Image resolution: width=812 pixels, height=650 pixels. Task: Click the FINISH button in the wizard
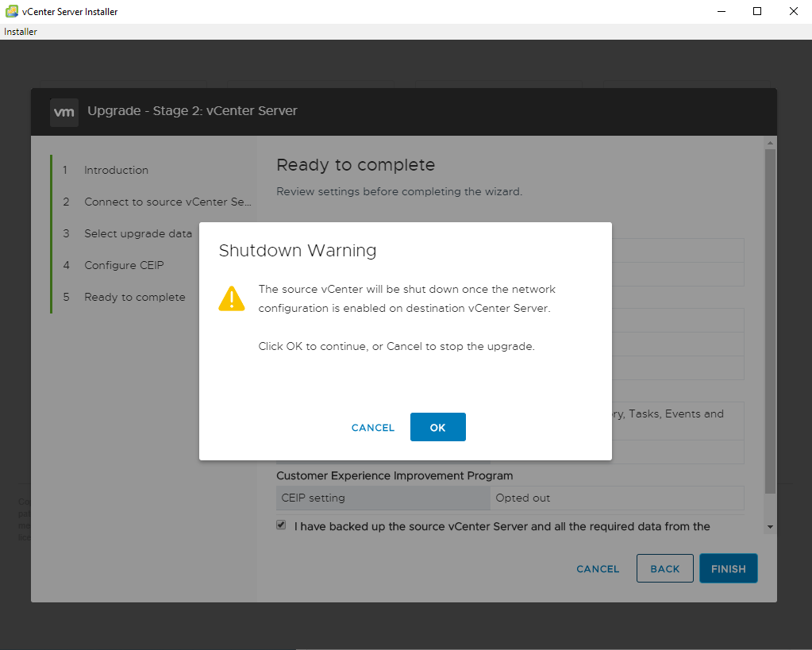pos(728,568)
